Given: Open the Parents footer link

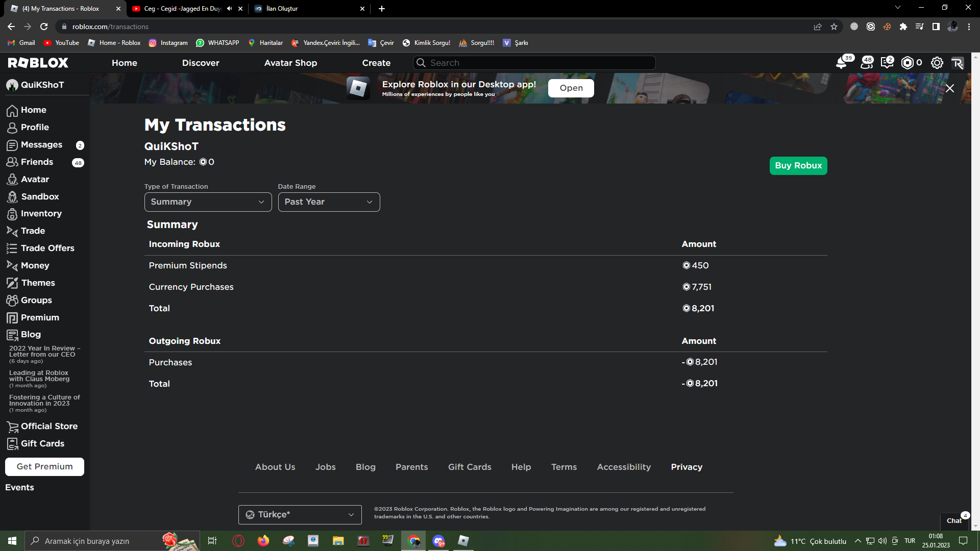Looking at the screenshot, I should pos(411,467).
